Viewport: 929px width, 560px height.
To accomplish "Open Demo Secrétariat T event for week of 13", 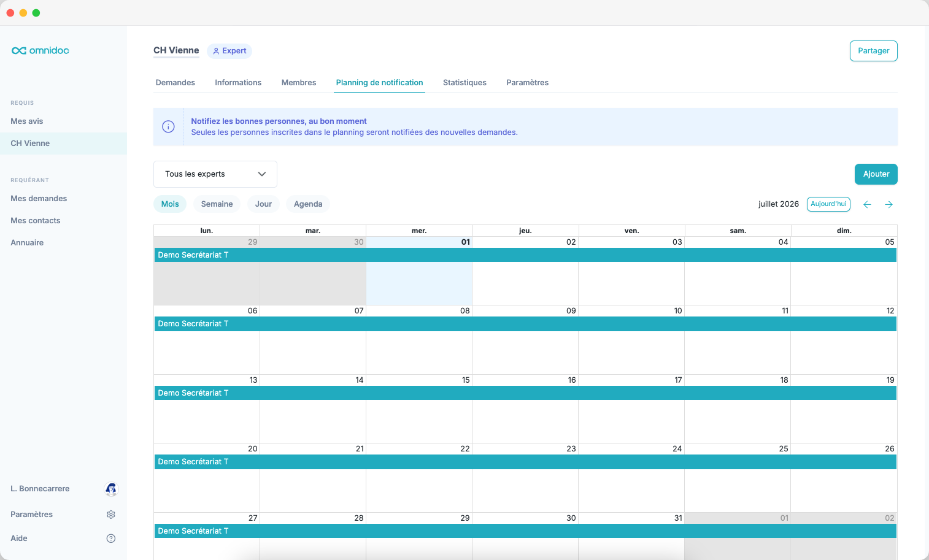I will point(525,393).
